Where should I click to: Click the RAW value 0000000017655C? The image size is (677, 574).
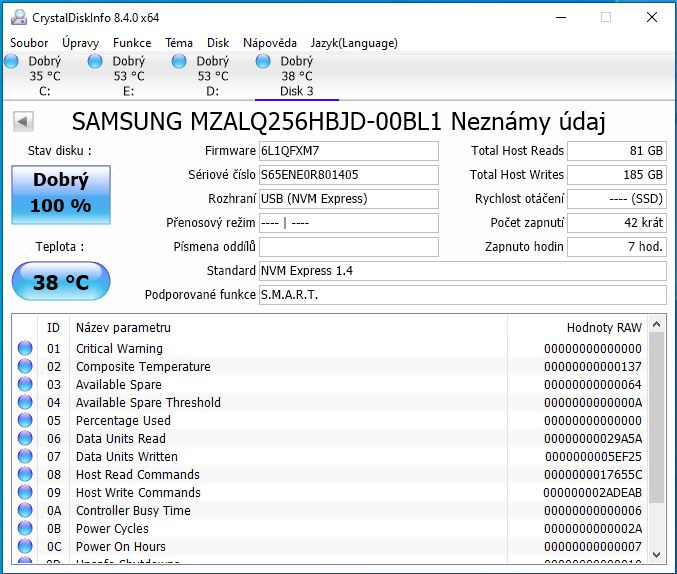coord(593,475)
